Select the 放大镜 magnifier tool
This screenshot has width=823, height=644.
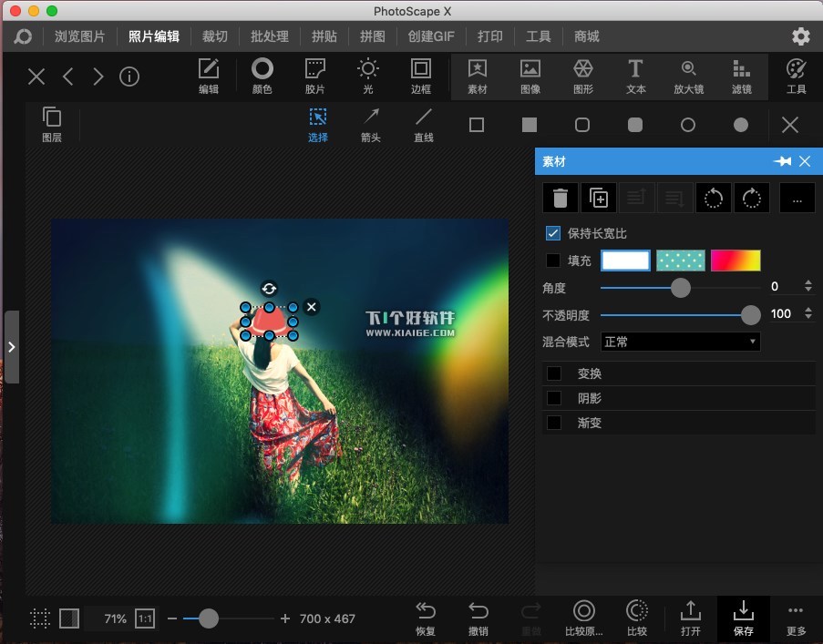click(x=688, y=77)
